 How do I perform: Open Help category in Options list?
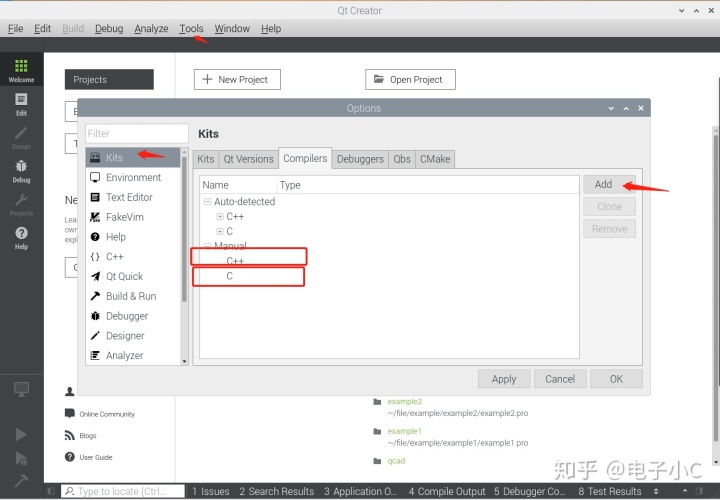[x=133, y=236]
